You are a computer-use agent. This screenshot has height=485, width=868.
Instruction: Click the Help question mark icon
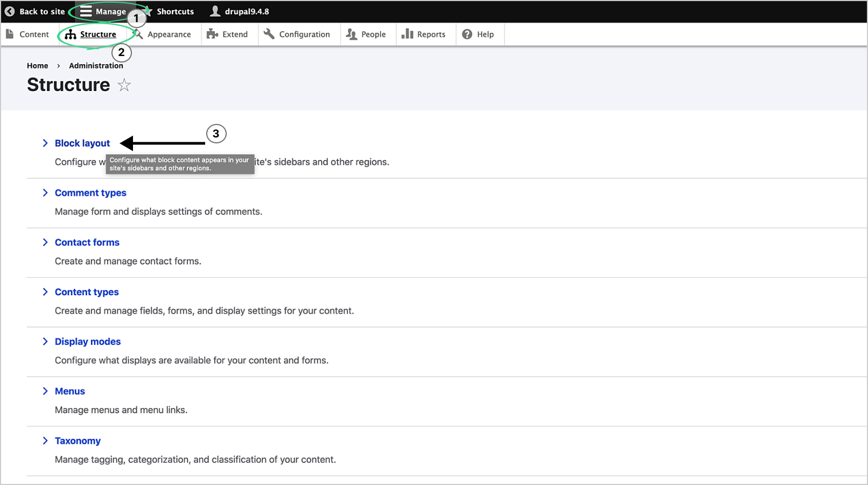point(467,34)
